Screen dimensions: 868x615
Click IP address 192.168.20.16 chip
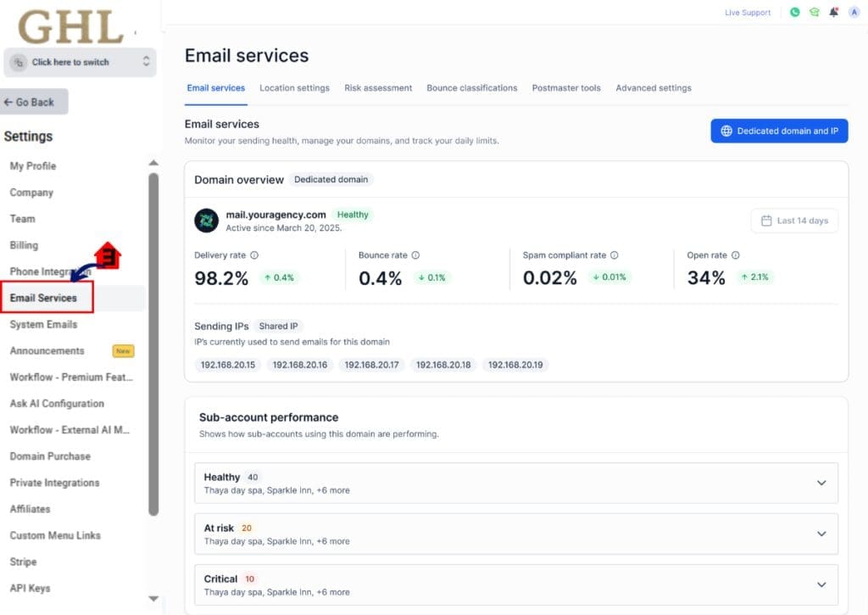(x=299, y=365)
